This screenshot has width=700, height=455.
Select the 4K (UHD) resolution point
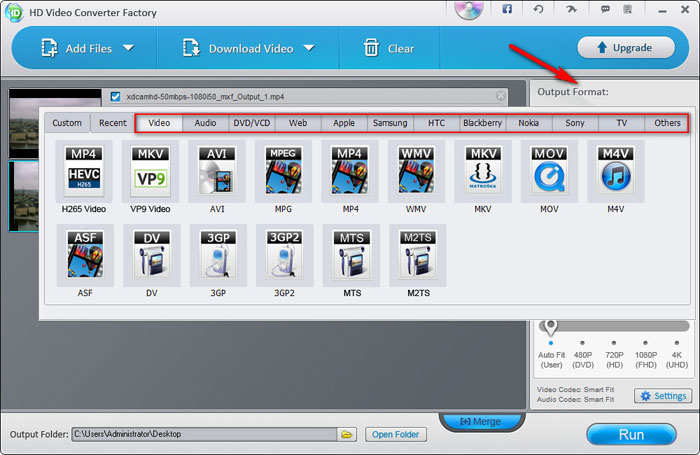pos(677,343)
